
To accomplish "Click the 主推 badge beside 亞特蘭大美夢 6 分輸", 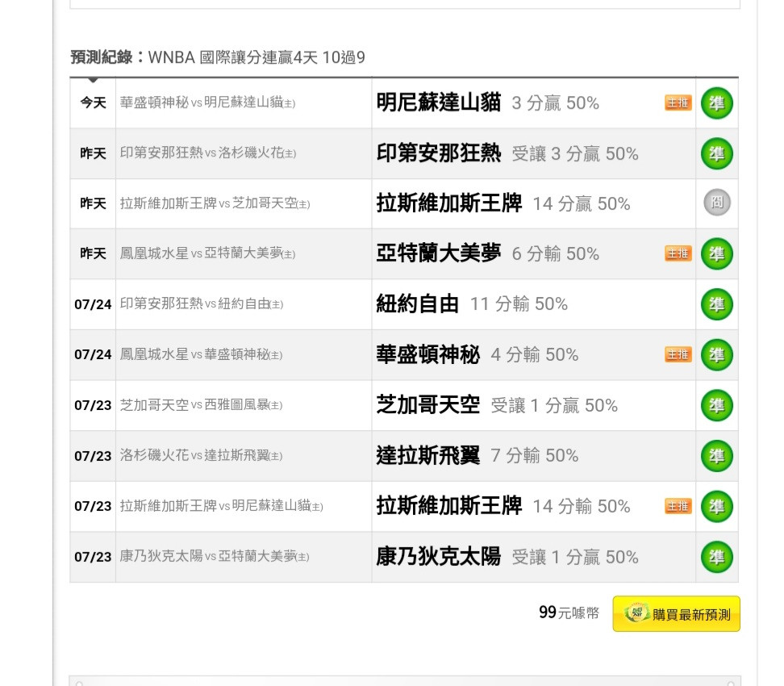I will 678,253.
